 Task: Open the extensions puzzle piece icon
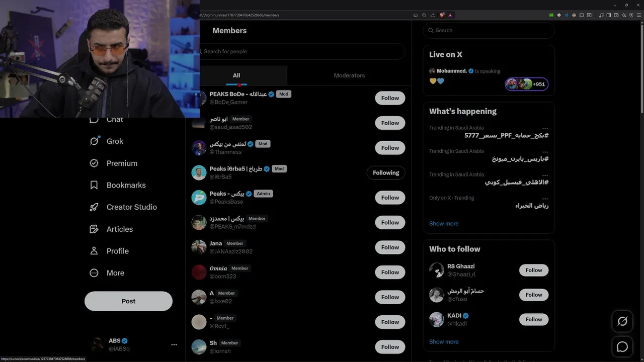(x=582, y=15)
